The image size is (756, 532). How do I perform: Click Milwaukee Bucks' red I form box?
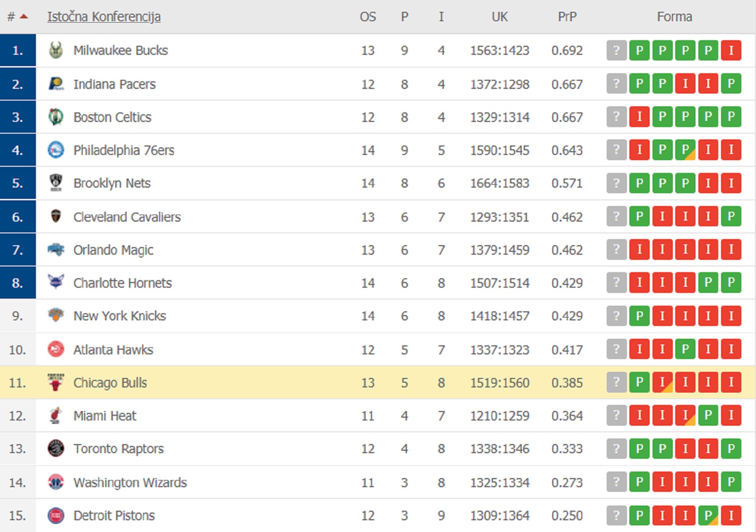[x=731, y=50]
